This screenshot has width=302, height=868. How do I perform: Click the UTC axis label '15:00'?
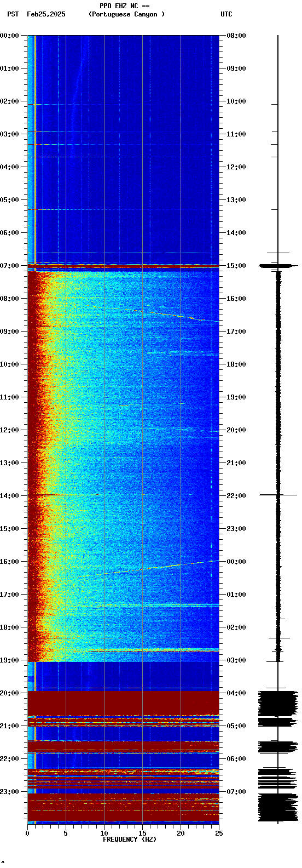coord(236,266)
